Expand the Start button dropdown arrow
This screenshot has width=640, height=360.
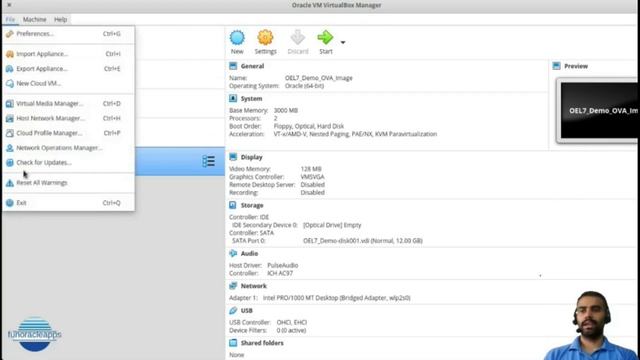(343, 42)
